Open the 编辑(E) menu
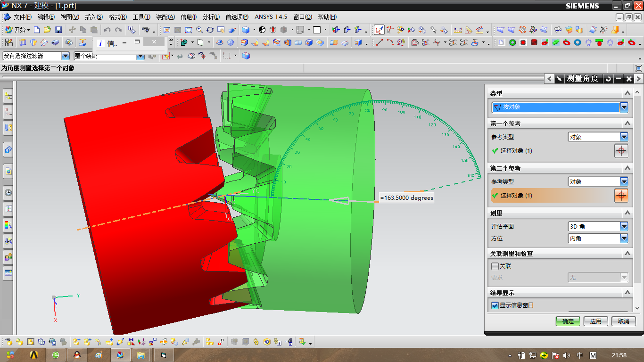 tap(46, 17)
